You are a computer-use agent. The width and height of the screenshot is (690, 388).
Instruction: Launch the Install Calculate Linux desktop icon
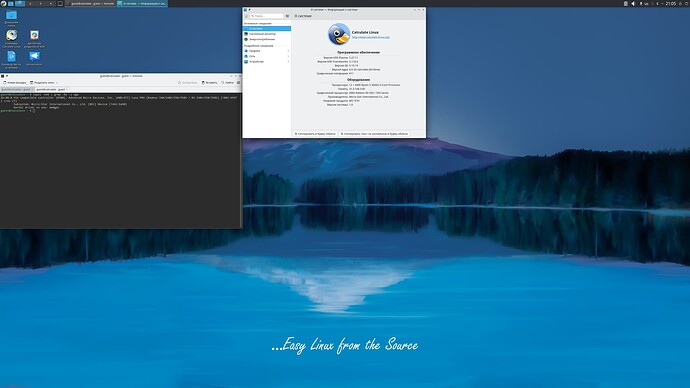[x=11, y=38]
